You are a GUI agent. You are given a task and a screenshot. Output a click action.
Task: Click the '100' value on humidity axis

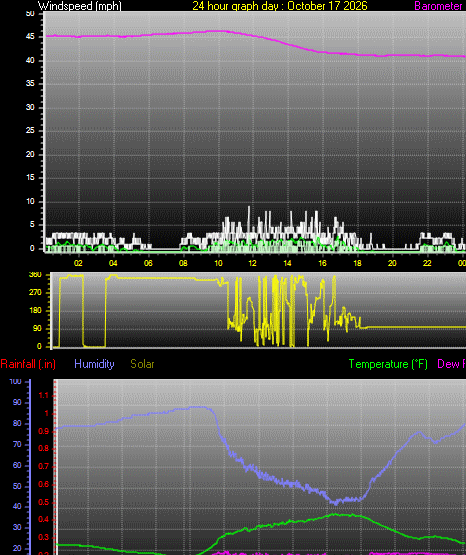tap(15, 381)
